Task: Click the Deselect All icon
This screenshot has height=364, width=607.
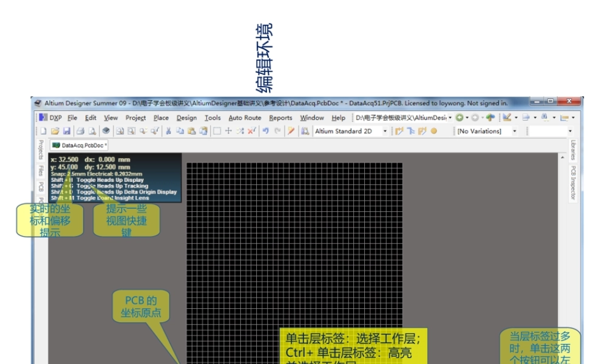Action: click(x=240, y=131)
